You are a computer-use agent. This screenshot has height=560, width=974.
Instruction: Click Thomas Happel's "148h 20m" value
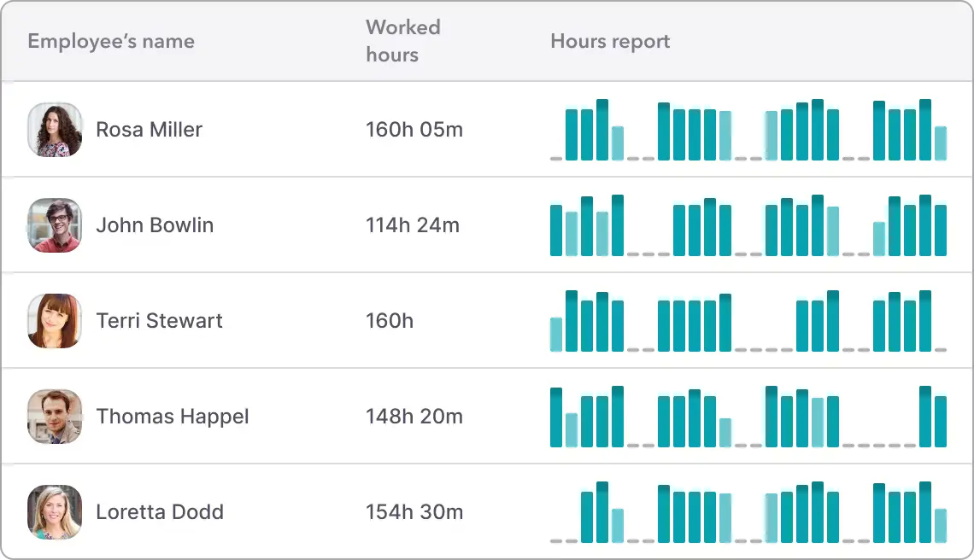pyautogui.click(x=413, y=416)
